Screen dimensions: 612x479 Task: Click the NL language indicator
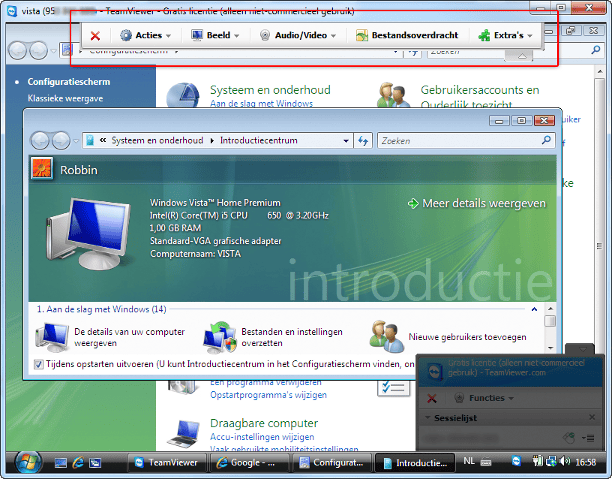coord(469,461)
